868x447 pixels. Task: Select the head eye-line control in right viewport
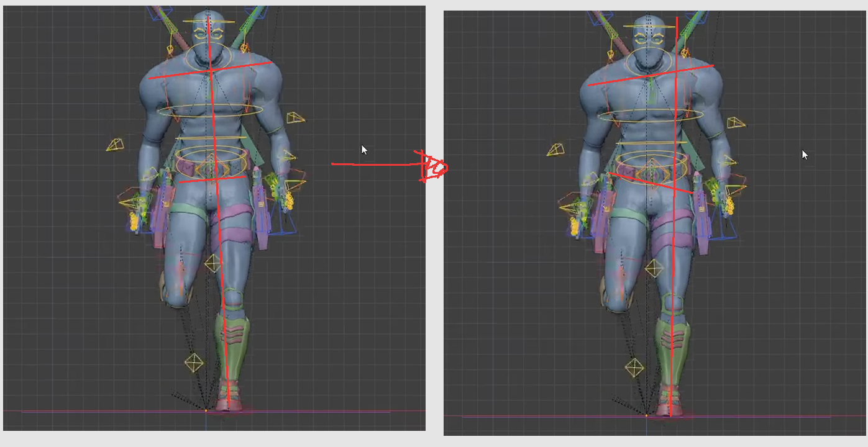[x=650, y=27]
